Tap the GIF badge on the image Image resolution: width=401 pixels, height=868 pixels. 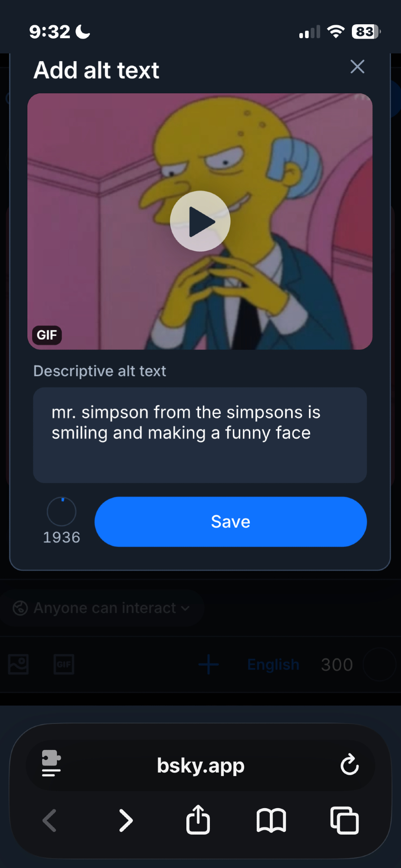(x=47, y=335)
